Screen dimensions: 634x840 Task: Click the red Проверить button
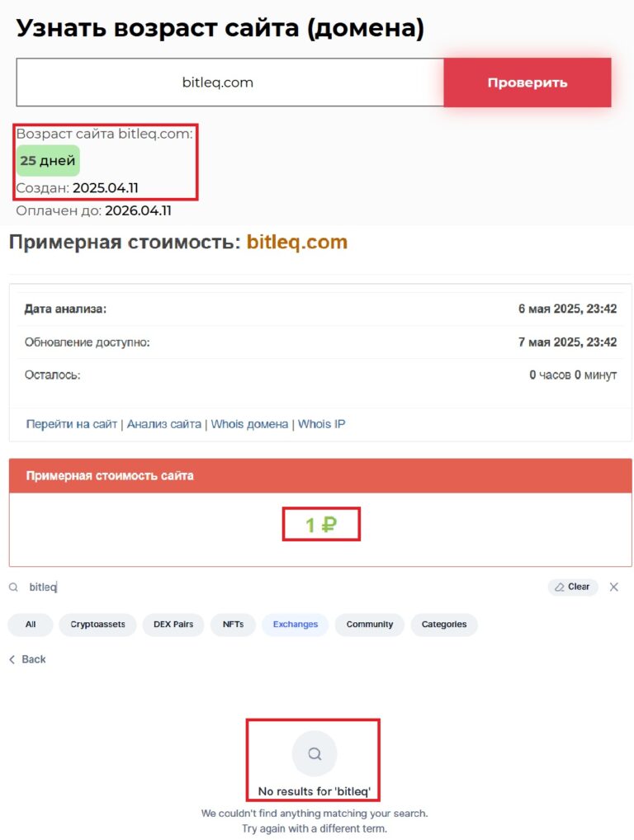click(527, 83)
